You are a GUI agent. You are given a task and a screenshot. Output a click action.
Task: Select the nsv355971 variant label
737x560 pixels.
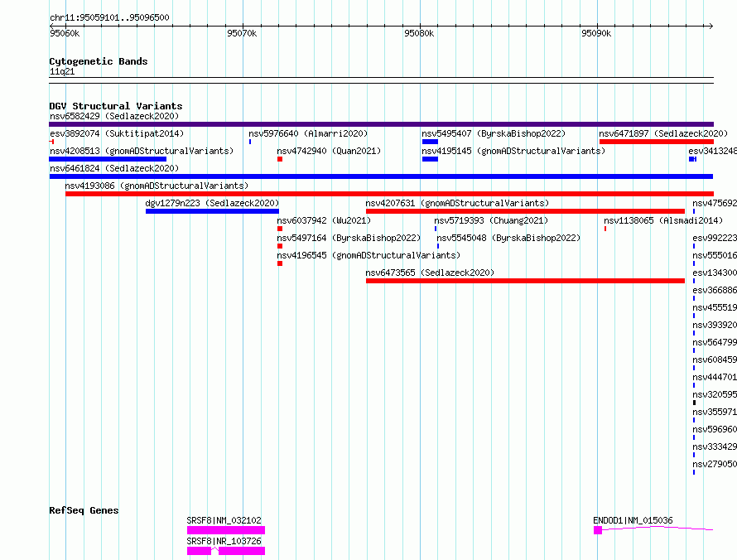[x=715, y=412]
